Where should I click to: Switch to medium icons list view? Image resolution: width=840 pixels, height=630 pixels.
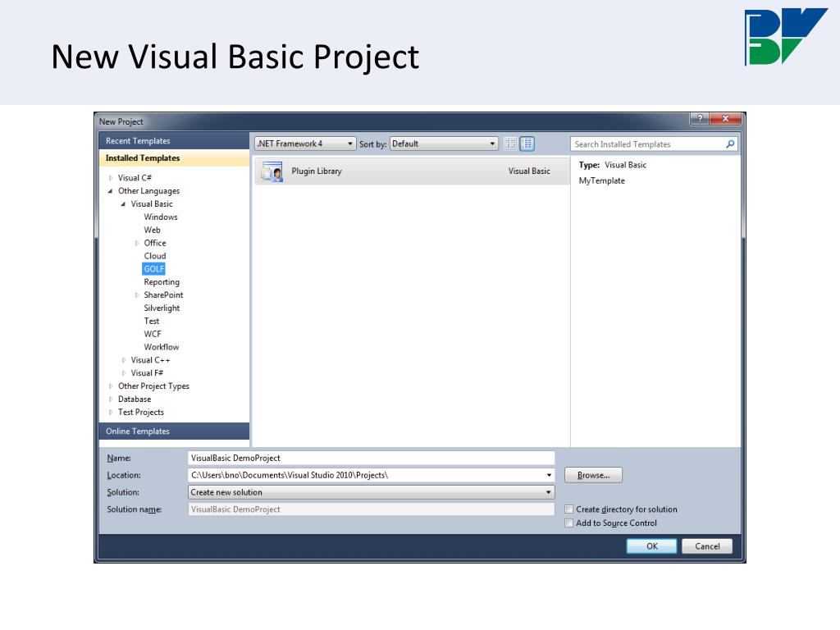(x=527, y=144)
